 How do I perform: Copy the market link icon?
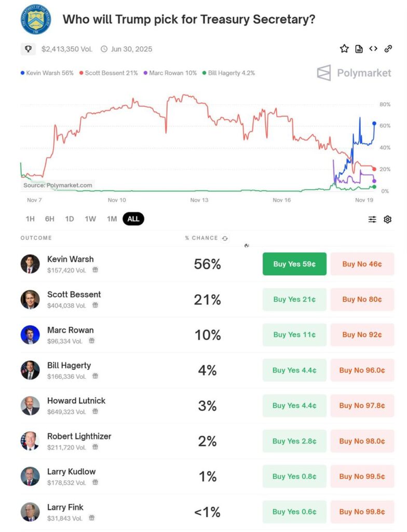388,48
